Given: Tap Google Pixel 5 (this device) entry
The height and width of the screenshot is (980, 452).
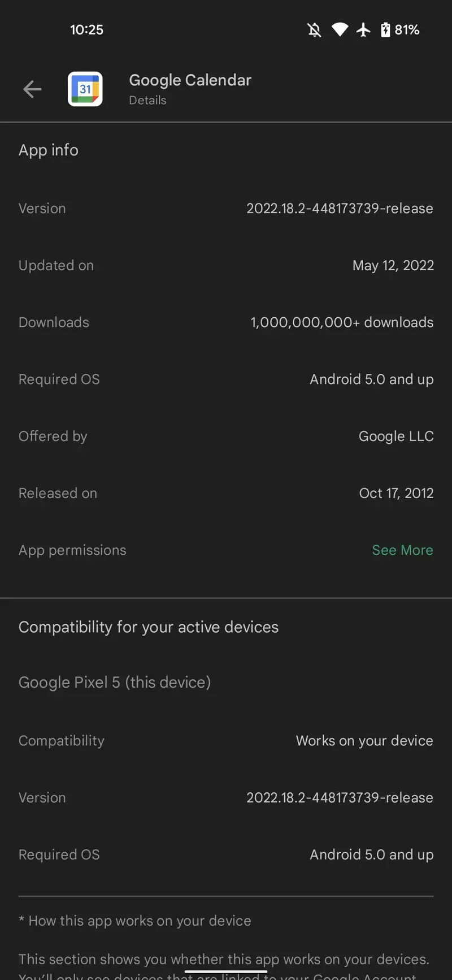Looking at the screenshot, I should 115,683.
